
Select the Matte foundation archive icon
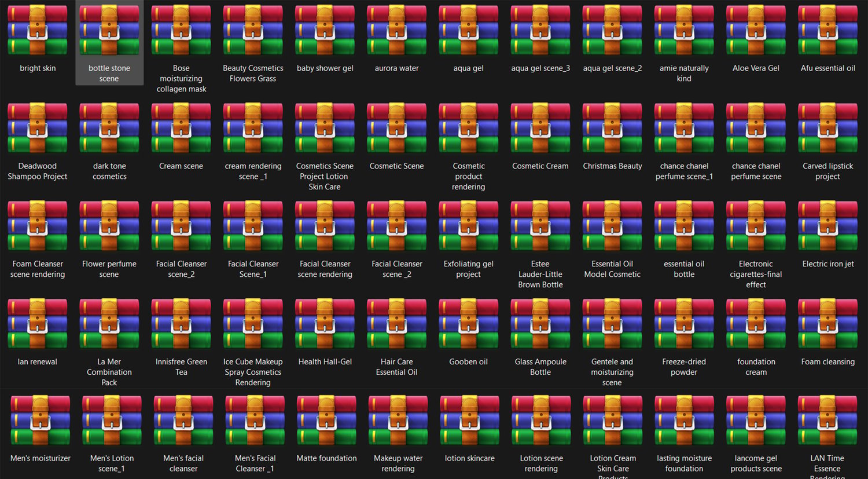(x=326, y=421)
